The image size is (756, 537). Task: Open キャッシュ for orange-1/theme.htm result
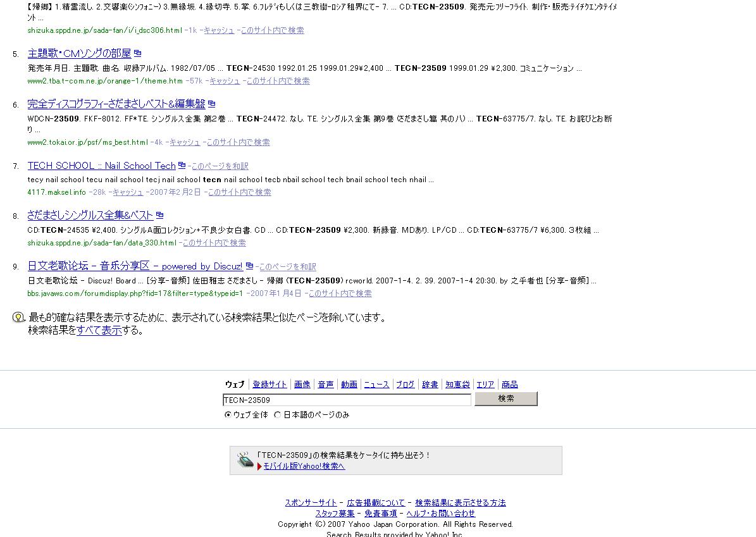[225, 81]
